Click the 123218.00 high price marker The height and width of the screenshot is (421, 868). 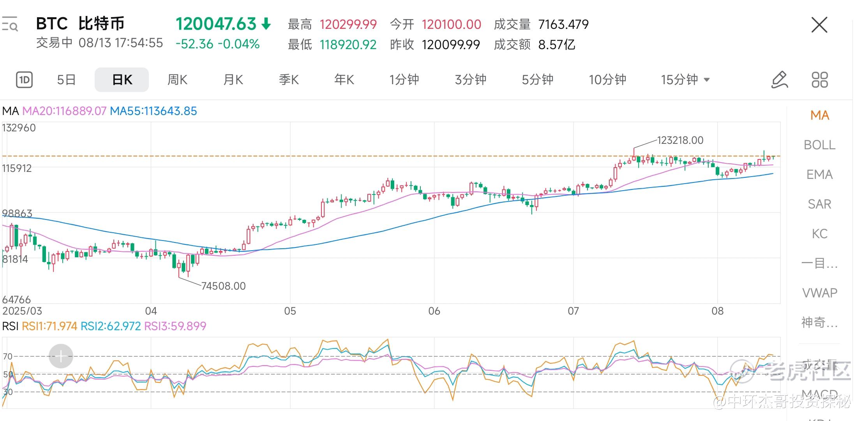coord(680,140)
